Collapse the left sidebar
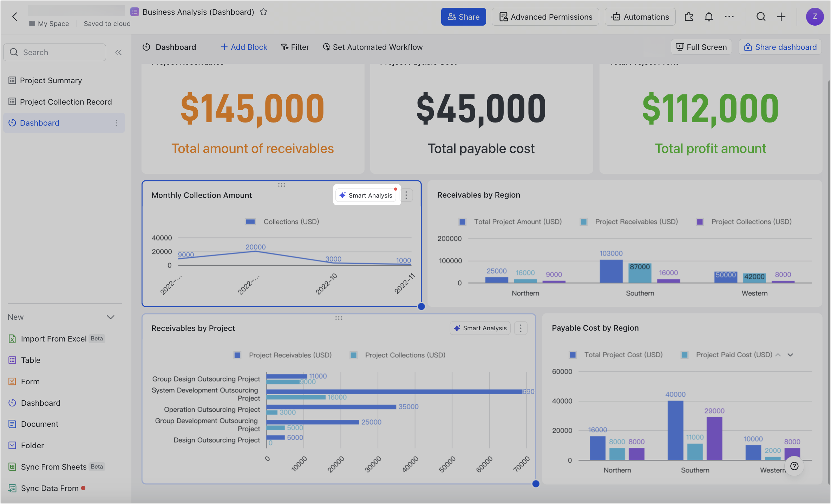This screenshot has height=504, width=831. (x=118, y=52)
